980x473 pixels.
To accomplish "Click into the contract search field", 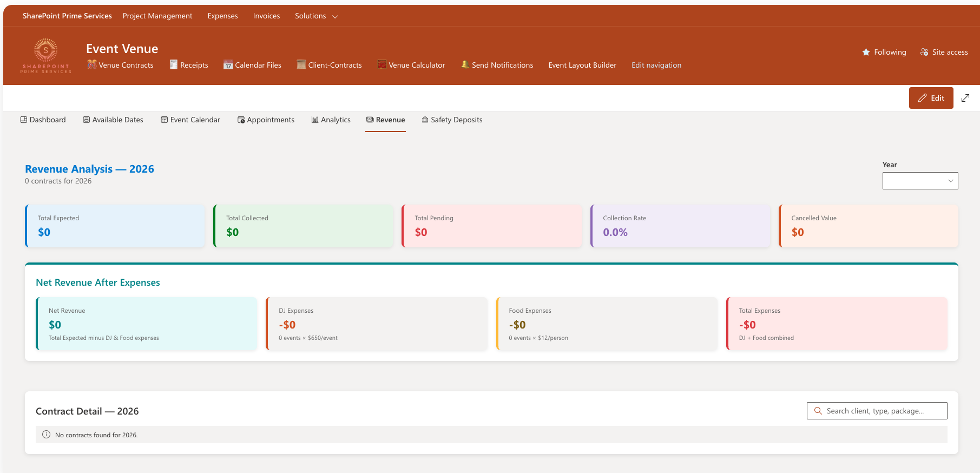I will pos(877,411).
